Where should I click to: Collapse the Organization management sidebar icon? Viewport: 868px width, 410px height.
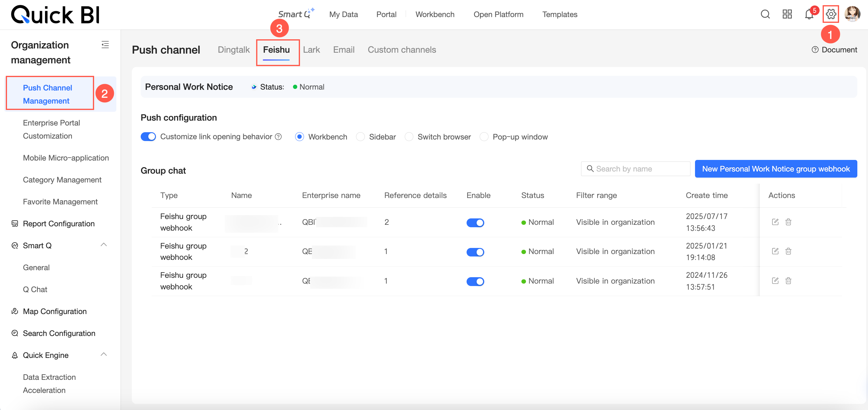point(105,44)
